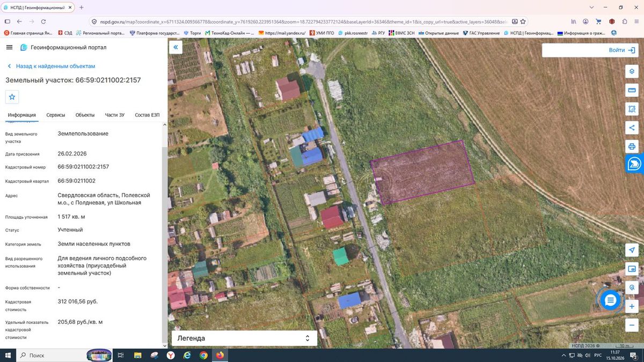Open the map layers tool
Screen dimensions: 644x362
[x=632, y=71]
